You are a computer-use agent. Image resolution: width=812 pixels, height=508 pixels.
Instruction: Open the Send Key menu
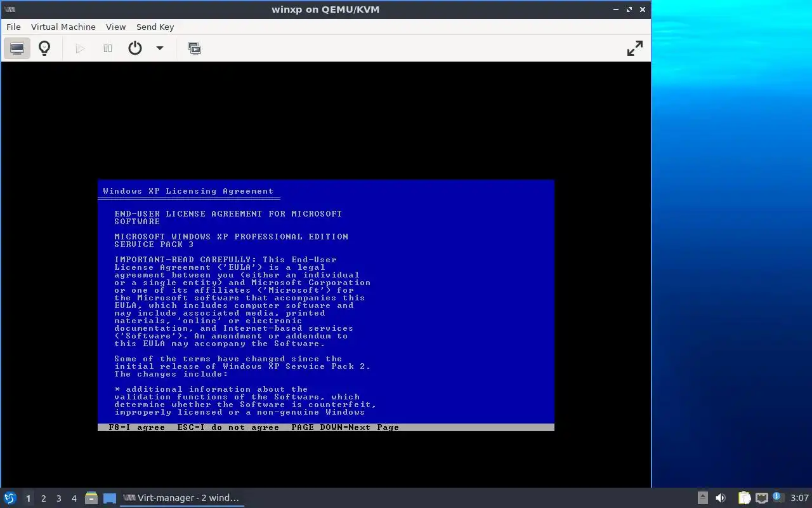155,27
